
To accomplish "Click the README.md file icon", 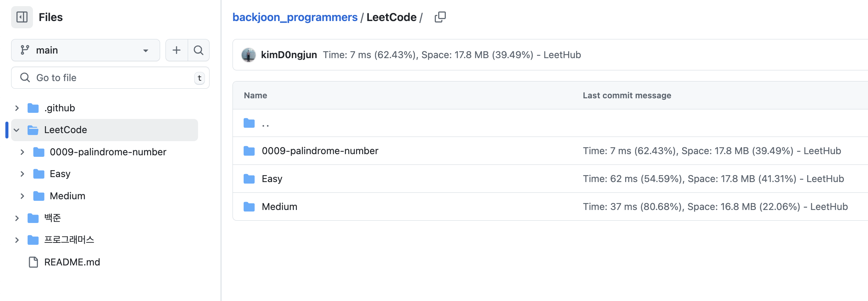I will [33, 262].
